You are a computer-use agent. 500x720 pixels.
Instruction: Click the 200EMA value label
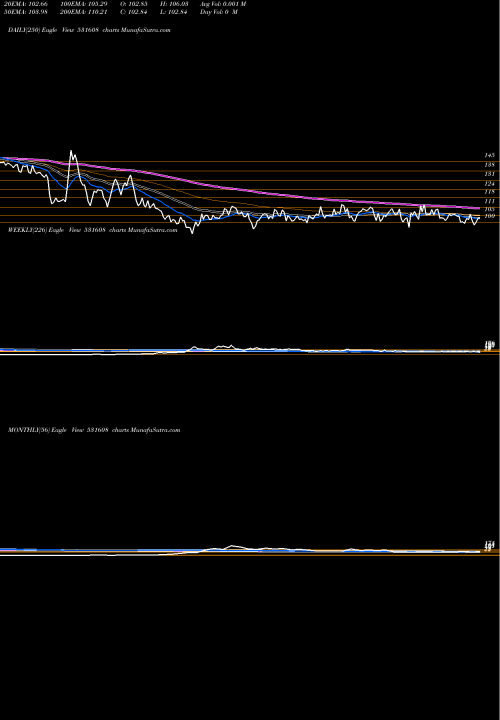(x=83, y=11)
